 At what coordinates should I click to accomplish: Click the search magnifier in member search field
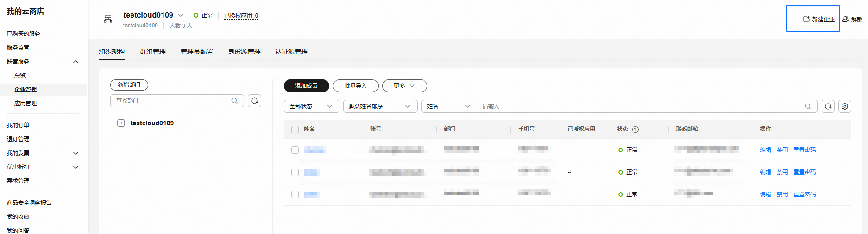point(808,106)
